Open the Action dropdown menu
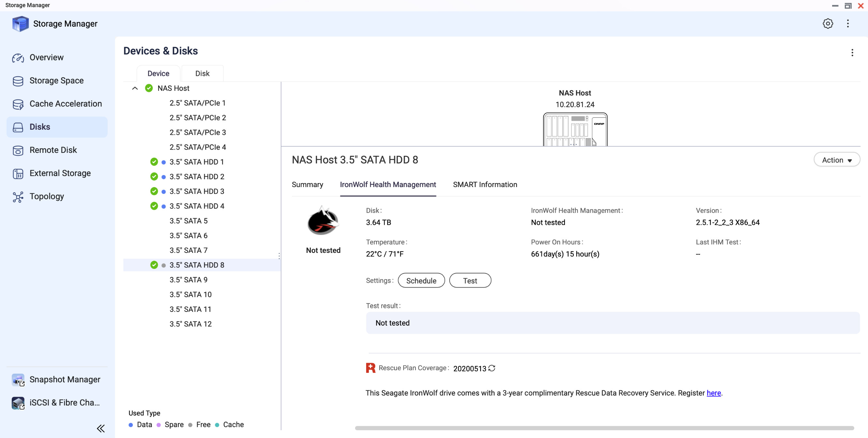Screen dimensions: 868x438 (x=837, y=160)
